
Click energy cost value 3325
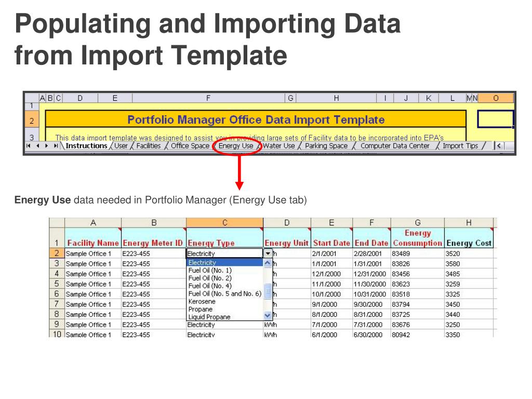469,294
